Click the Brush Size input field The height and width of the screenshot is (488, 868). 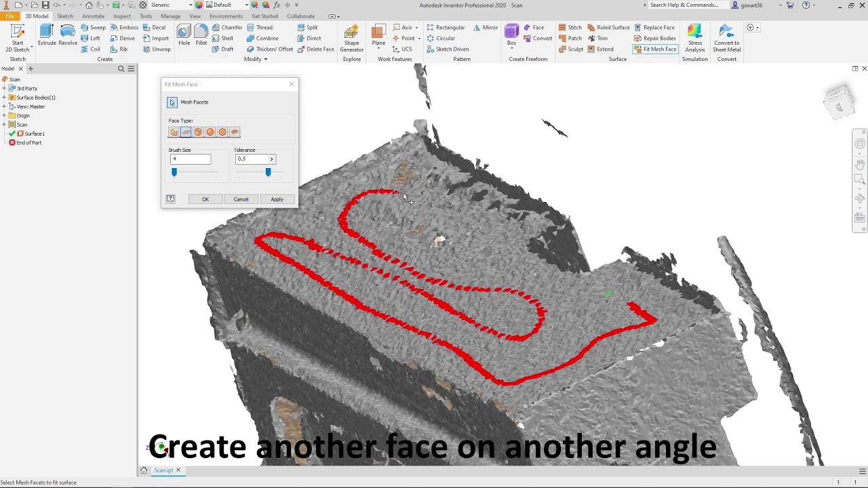[x=191, y=159]
